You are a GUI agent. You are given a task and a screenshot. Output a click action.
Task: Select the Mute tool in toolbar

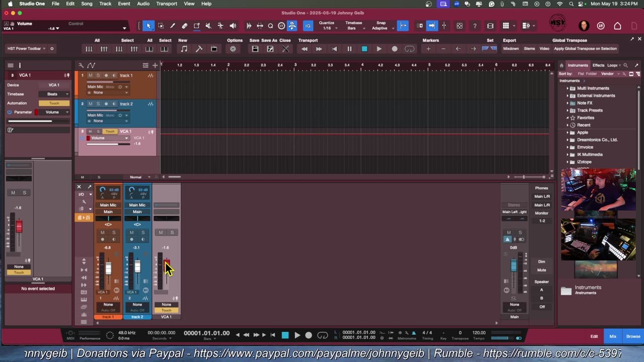pyautogui.click(x=208, y=26)
